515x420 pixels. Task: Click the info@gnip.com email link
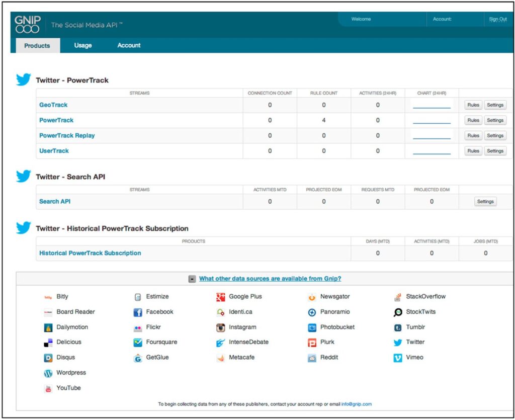pyautogui.click(x=357, y=404)
